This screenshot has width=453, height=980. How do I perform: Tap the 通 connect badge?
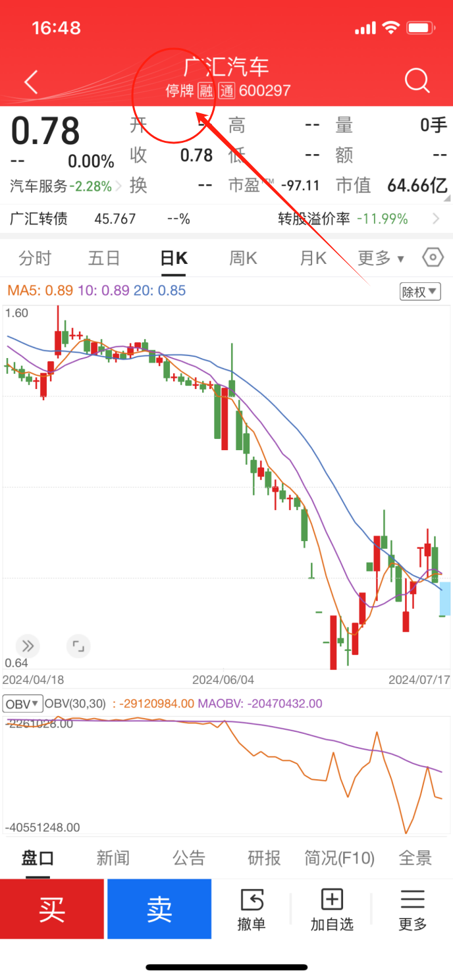tap(227, 91)
